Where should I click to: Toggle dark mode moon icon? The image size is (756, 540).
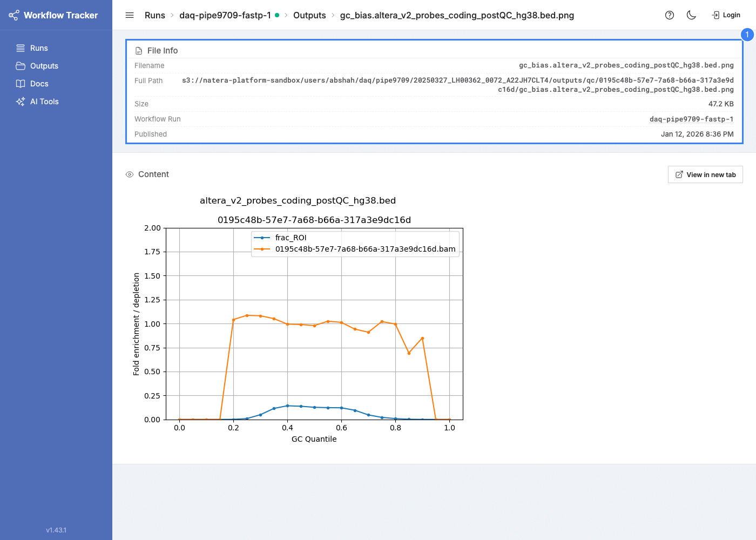(691, 15)
